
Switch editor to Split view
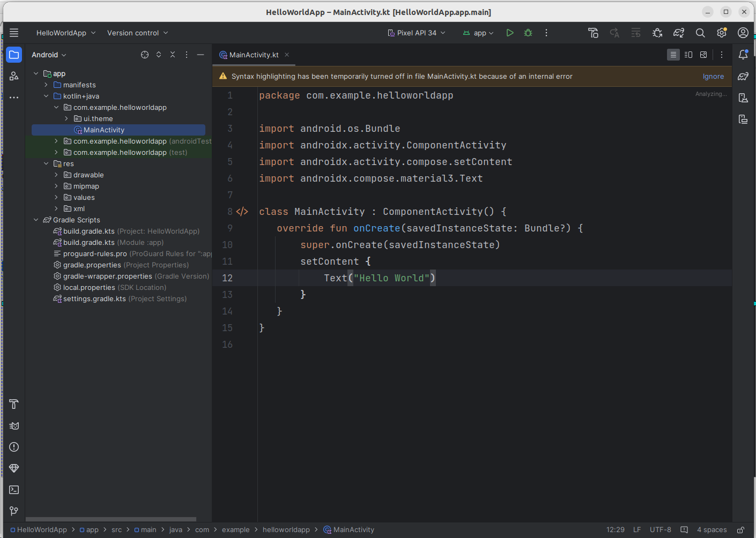(688, 55)
